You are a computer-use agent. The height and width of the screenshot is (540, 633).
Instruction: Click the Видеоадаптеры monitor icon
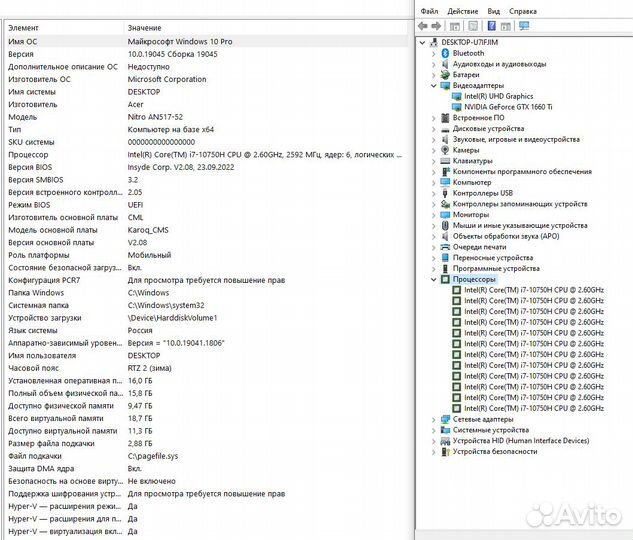(445, 86)
